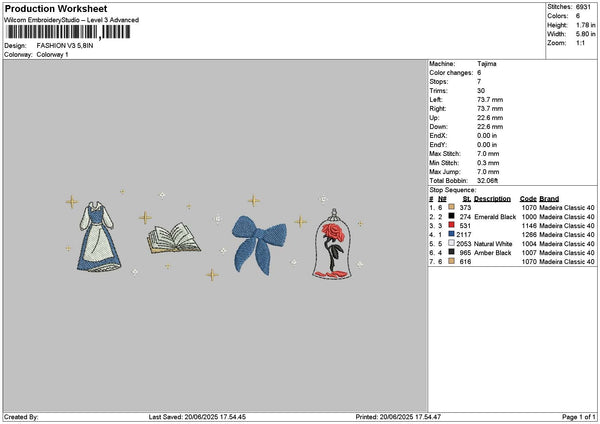Click thread code 1266
Viewport: 600px width, 424px height.
pyautogui.click(x=529, y=235)
